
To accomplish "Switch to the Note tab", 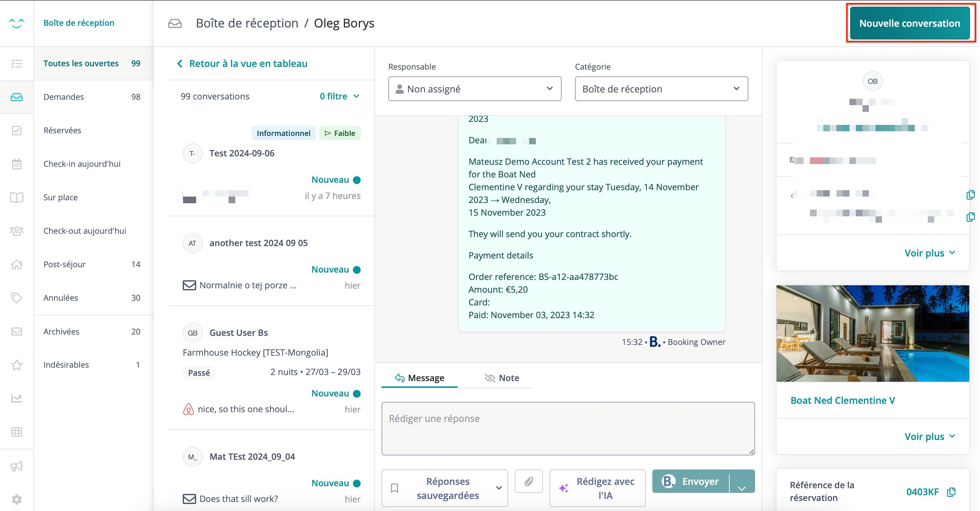I will pos(502,378).
